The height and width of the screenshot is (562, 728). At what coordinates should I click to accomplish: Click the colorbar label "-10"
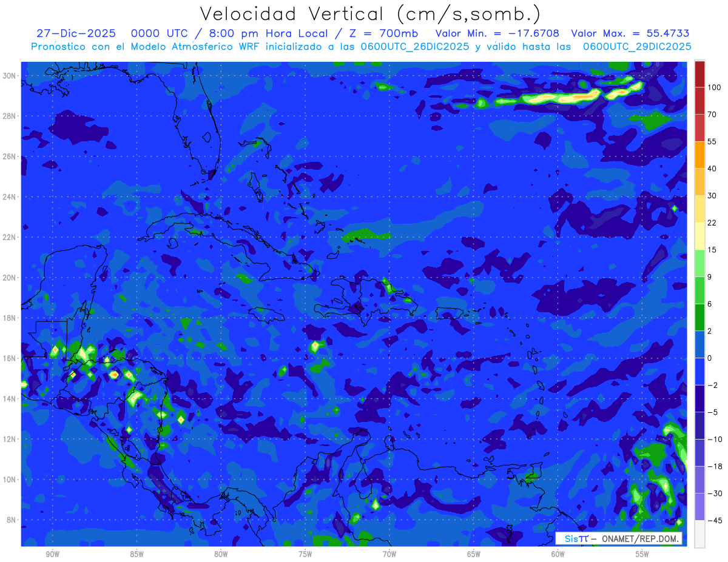pos(715,439)
